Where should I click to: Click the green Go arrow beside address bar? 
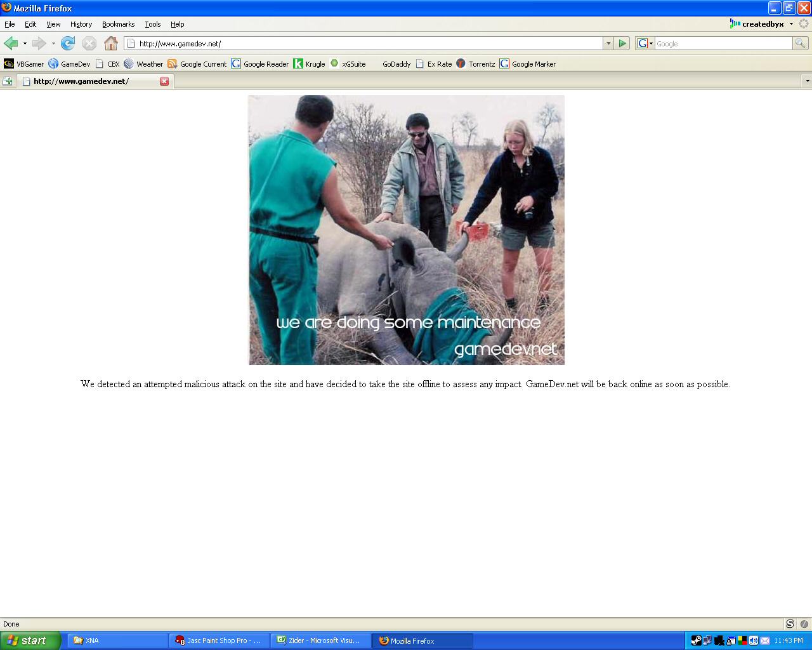622,43
